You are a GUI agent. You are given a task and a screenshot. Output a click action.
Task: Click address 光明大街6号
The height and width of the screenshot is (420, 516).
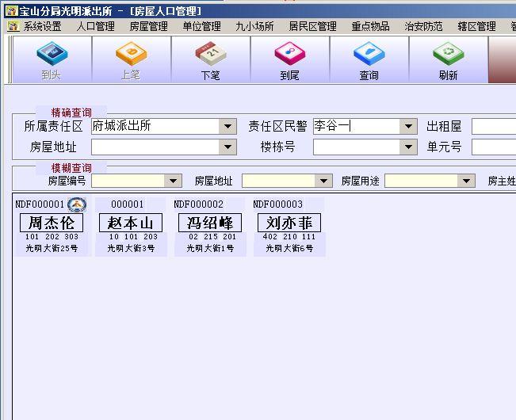[x=289, y=248]
